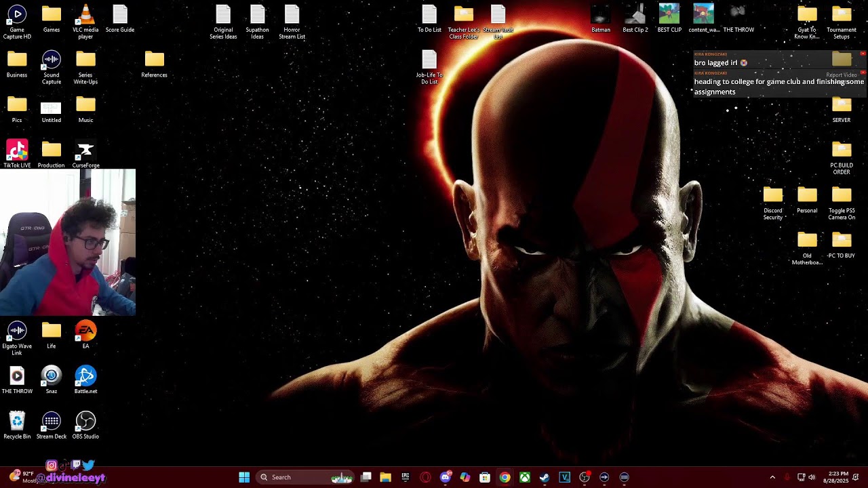Image resolution: width=868 pixels, height=488 pixels.
Task: Open the Life folder
Action: (52, 335)
